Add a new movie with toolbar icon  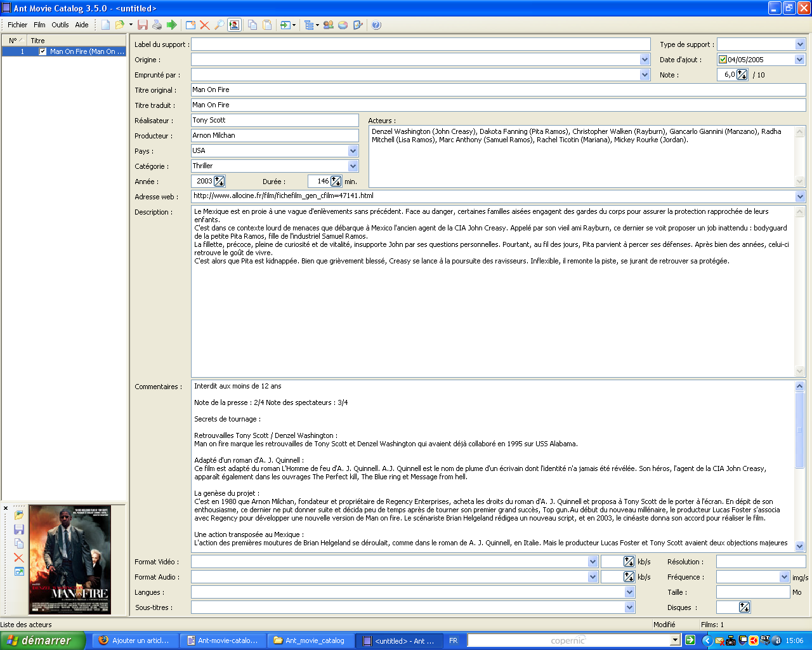coord(190,25)
